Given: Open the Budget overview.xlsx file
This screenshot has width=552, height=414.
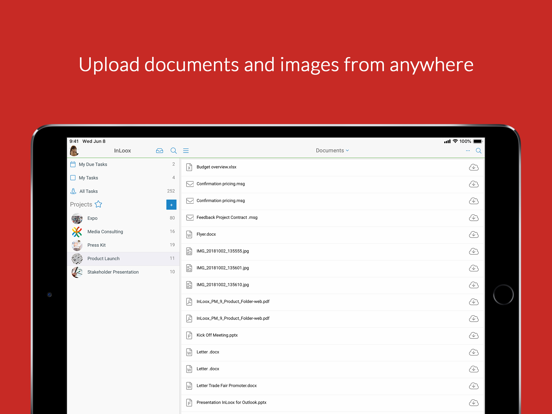Looking at the screenshot, I should coord(333,167).
